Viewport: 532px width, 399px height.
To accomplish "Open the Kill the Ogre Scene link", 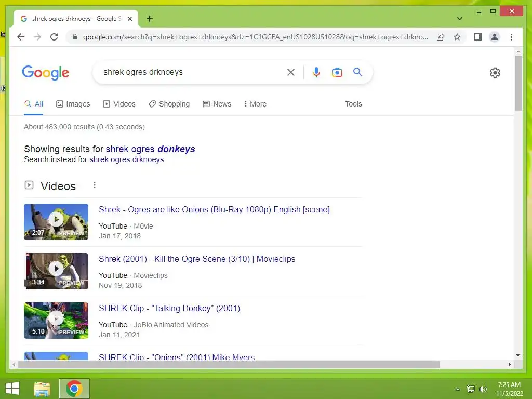I will point(197,259).
